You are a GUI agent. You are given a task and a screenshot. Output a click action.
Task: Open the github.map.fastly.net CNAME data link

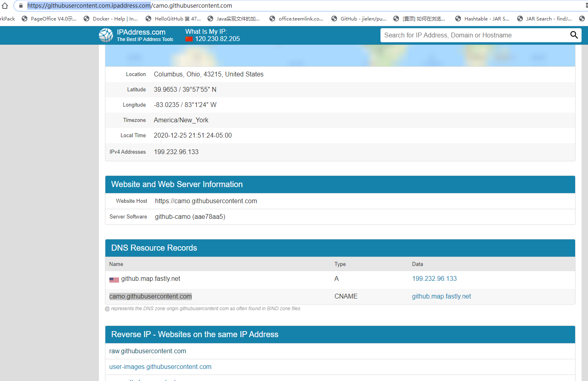pyautogui.click(x=441, y=296)
